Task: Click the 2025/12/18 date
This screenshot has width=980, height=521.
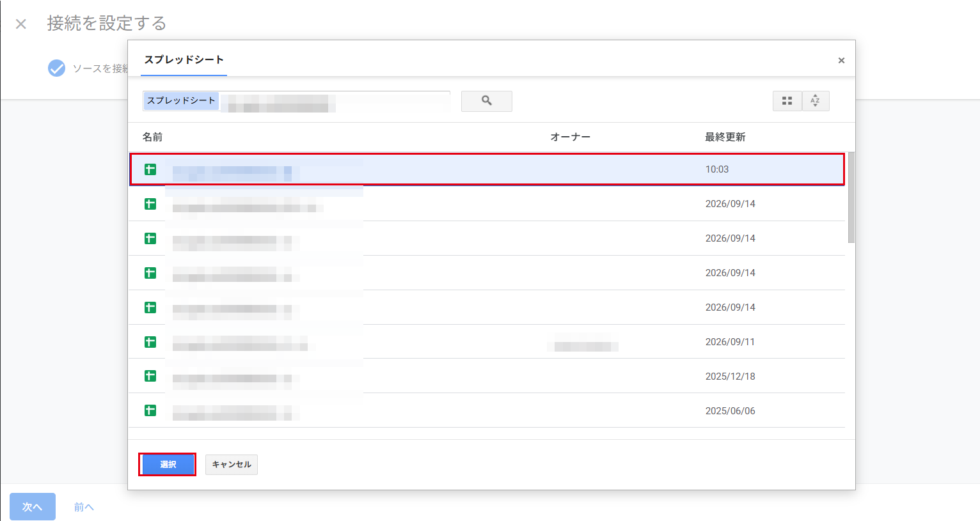Action: point(730,377)
